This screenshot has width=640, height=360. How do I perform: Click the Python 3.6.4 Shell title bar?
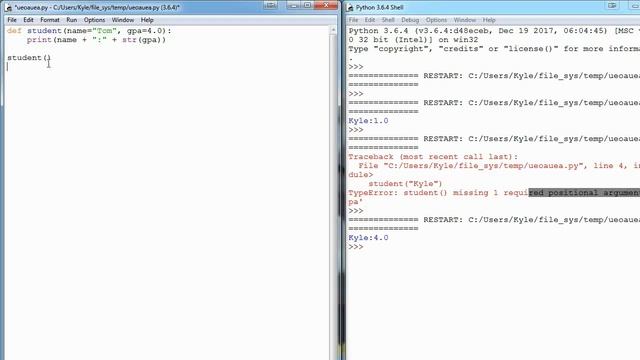click(x=379, y=7)
